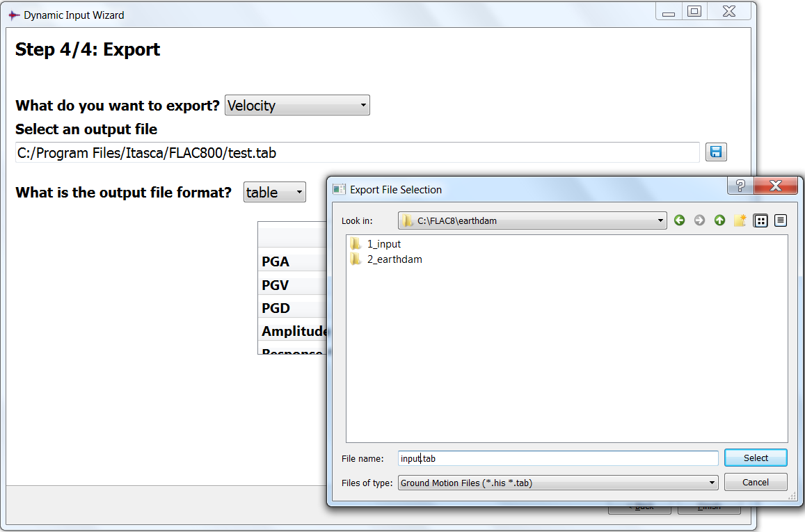The width and height of the screenshot is (805, 532).
Task: Close the Export File Selection dialog
Action: pyautogui.click(x=774, y=186)
